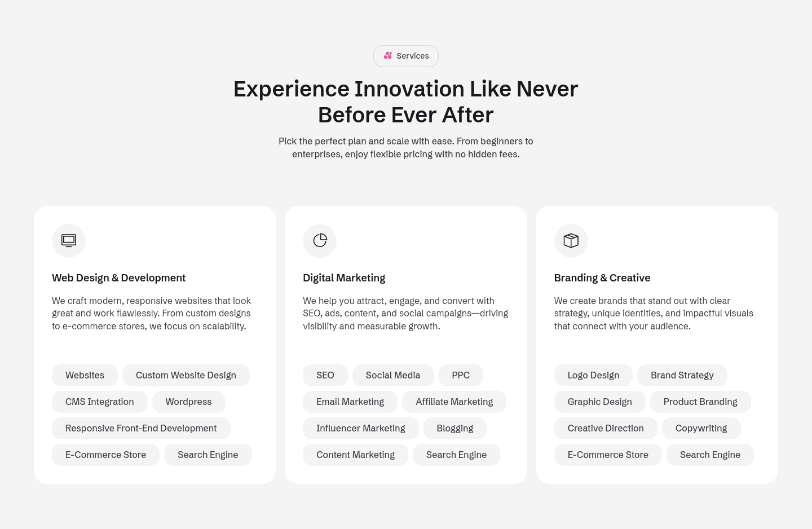Click the SEO tag

click(325, 376)
